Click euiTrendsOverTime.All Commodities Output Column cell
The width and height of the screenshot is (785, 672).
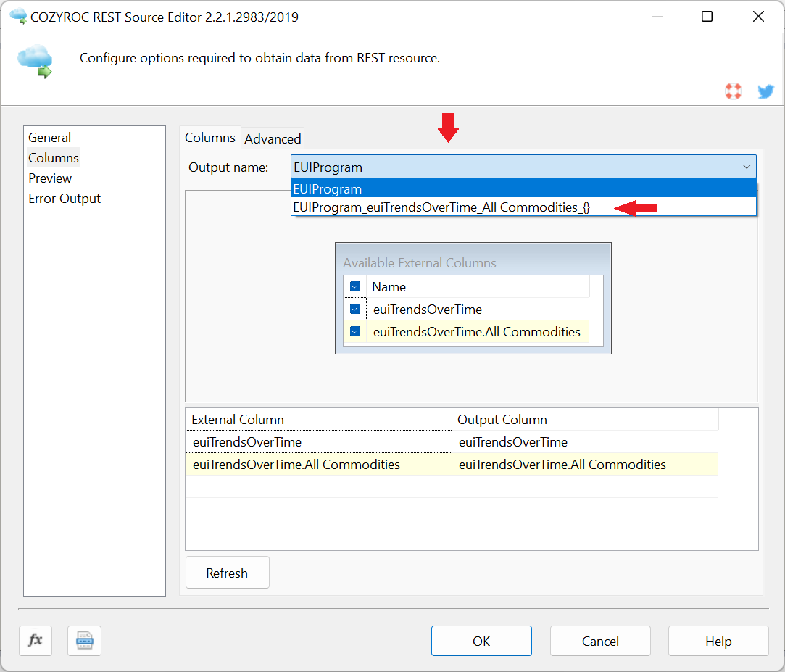[585, 465]
